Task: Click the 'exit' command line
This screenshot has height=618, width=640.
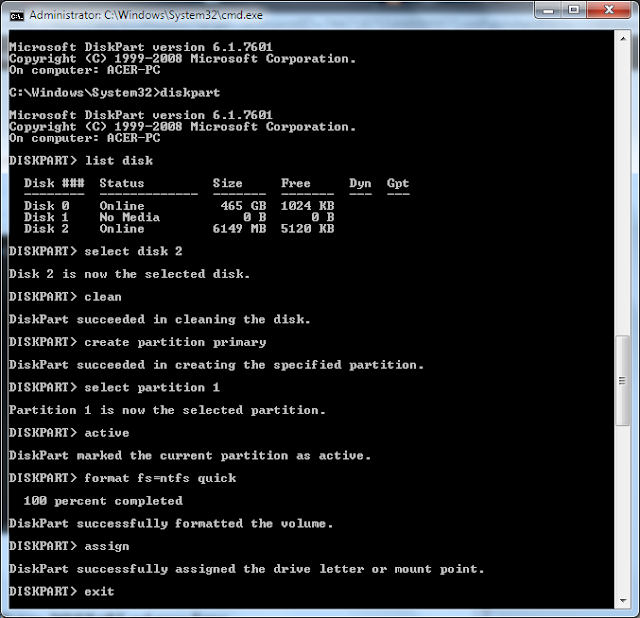Action: tap(62, 592)
